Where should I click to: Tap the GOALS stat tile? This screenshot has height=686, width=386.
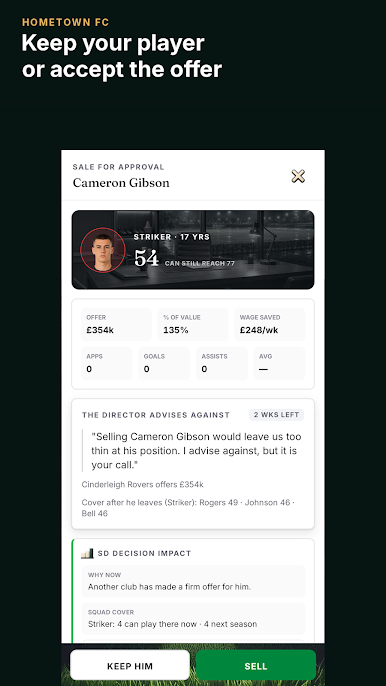tap(164, 363)
